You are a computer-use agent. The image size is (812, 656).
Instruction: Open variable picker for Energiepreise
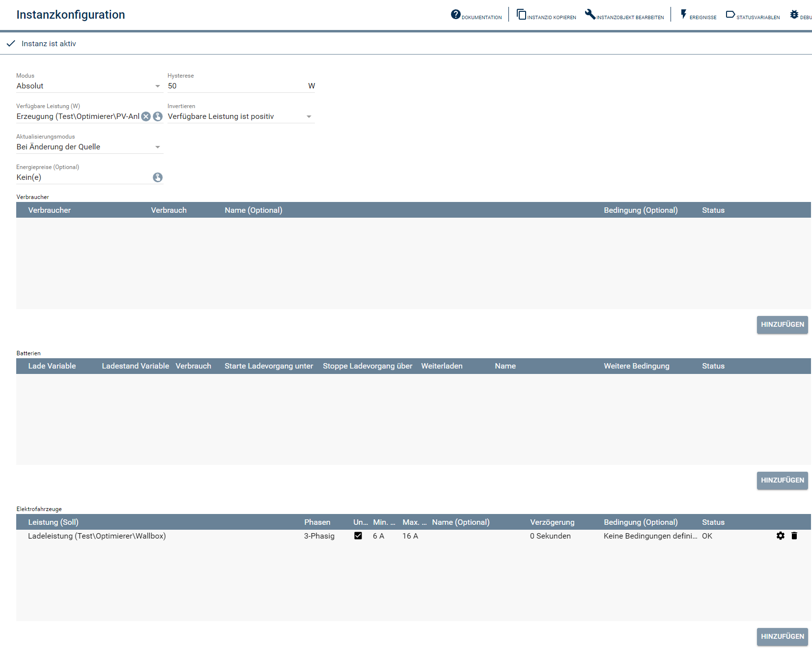click(x=158, y=177)
